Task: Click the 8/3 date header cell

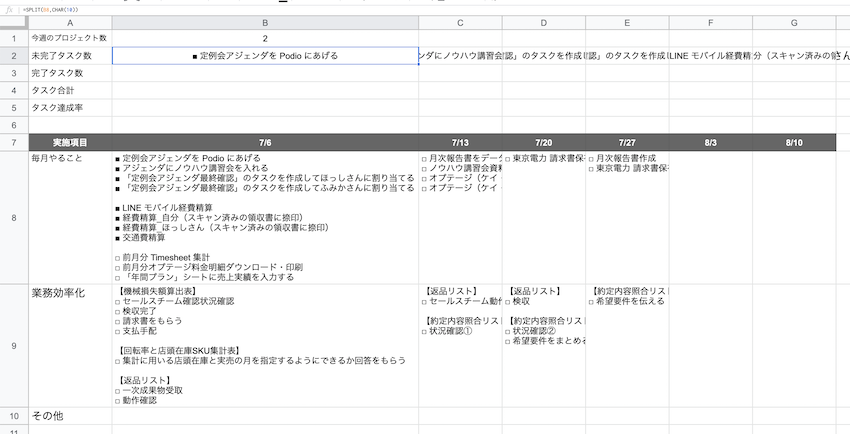Action: (710, 142)
